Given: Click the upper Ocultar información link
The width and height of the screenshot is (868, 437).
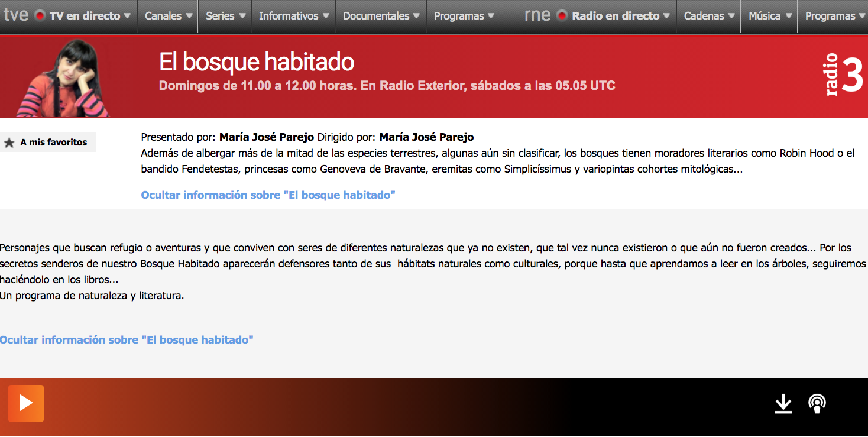Looking at the screenshot, I should pyautogui.click(x=268, y=195).
